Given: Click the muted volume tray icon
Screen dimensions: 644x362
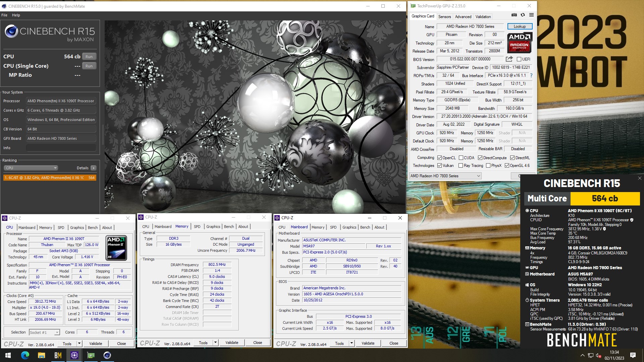Looking at the screenshot, I should click(598, 355).
